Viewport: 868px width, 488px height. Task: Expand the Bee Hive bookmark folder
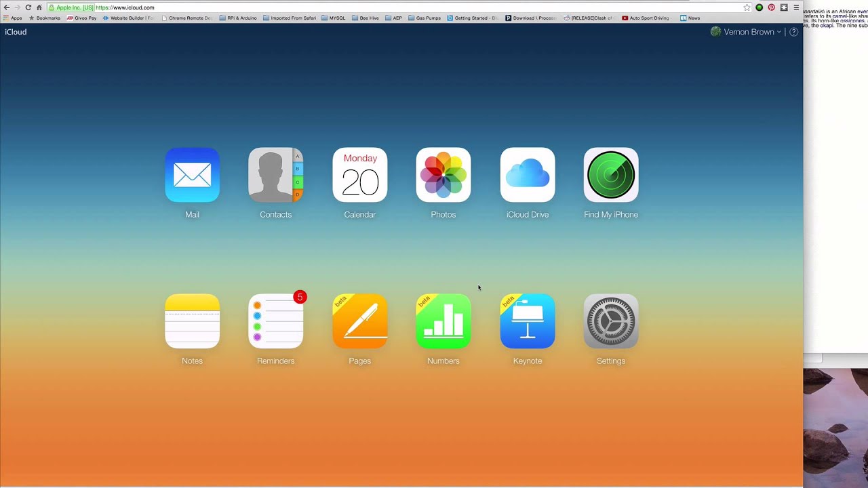366,18
